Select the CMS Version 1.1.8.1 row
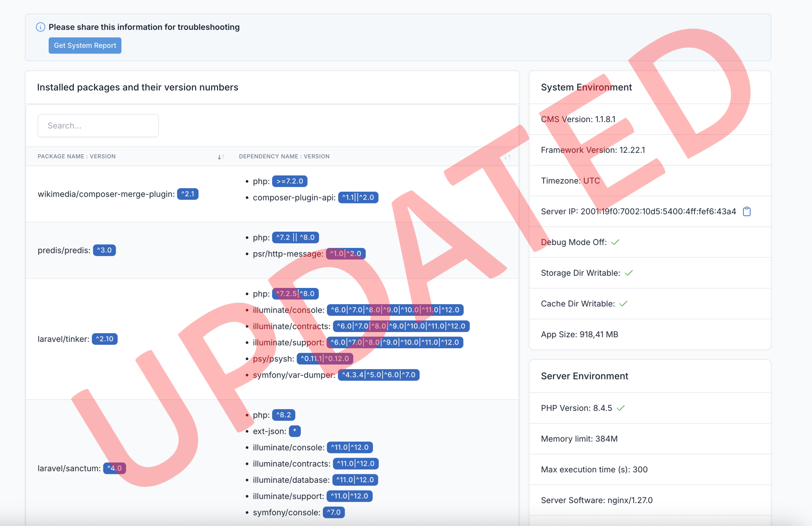This screenshot has height=526, width=812. pos(650,119)
